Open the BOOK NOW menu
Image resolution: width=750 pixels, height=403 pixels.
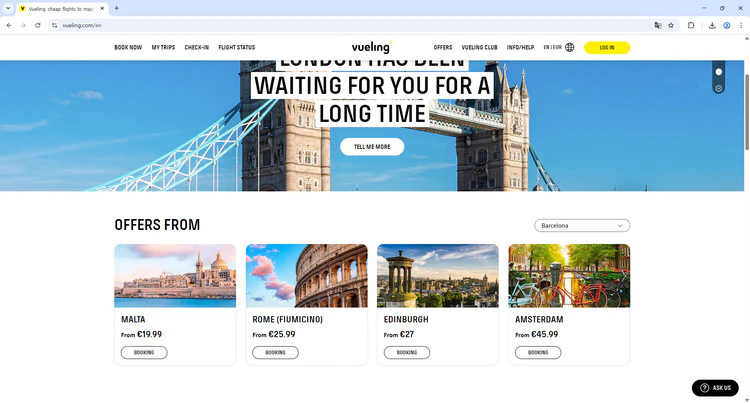(x=128, y=47)
